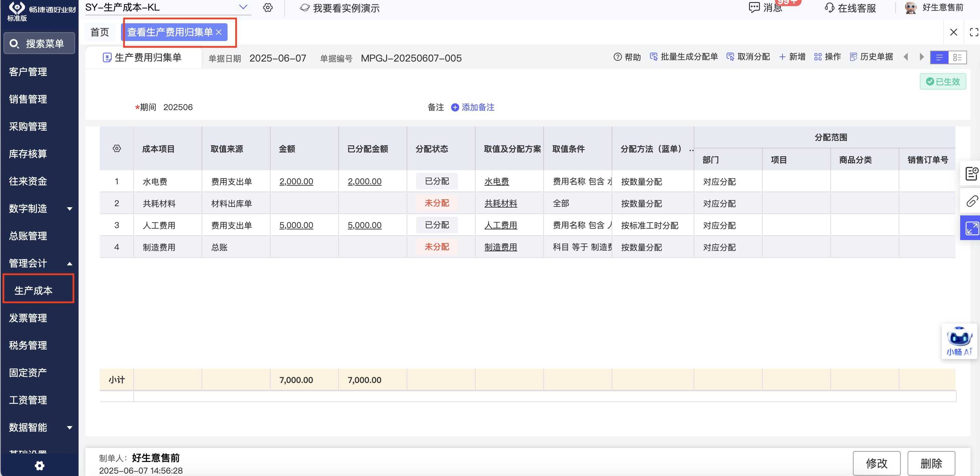Click the 搜索菜单 search field
The height and width of the screenshot is (476, 980).
[40, 43]
